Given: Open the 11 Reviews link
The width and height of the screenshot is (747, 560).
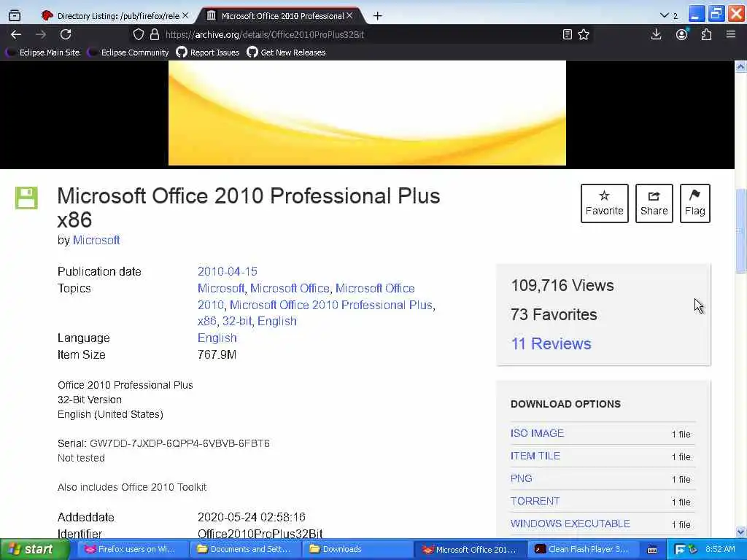Looking at the screenshot, I should pos(551,344).
